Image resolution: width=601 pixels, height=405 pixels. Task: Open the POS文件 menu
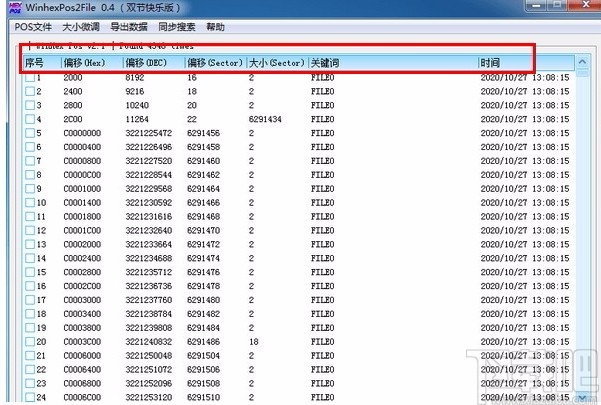click(x=33, y=27)
